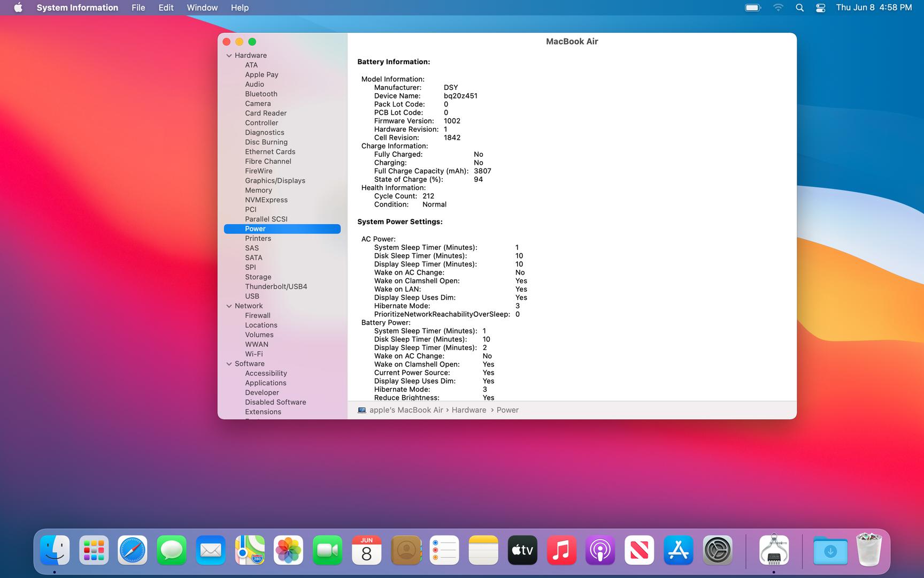Select Thunderbolt/USB4 in sidebar
924x578 pixels.
tap(276, 287)
